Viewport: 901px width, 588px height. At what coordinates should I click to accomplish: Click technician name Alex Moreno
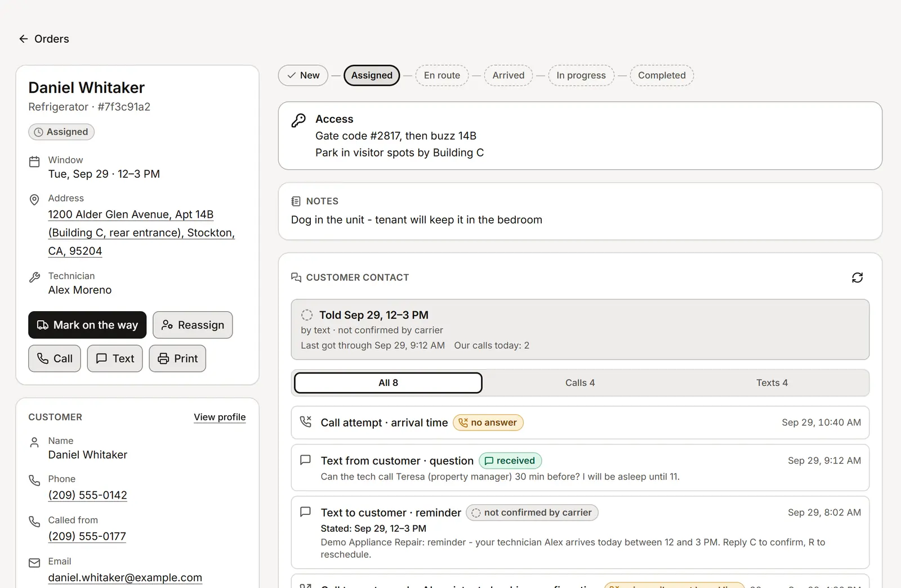[x=80, y=290]
